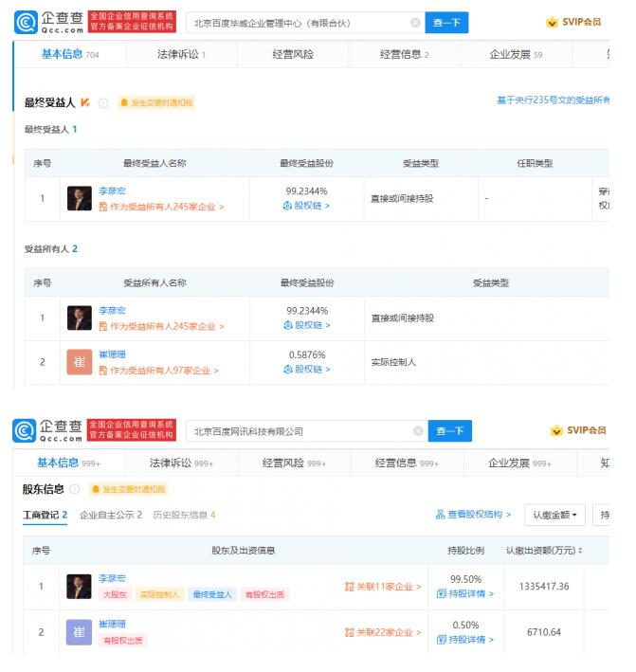
Task: Open 李彦宏 photo in 股东信息 table
Action: [x=79, y=587]
